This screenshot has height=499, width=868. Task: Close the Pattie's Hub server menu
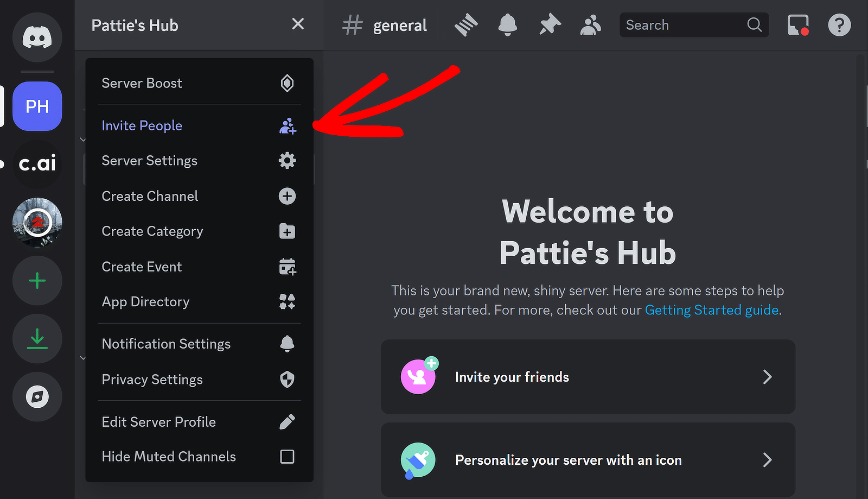(298, 24)
